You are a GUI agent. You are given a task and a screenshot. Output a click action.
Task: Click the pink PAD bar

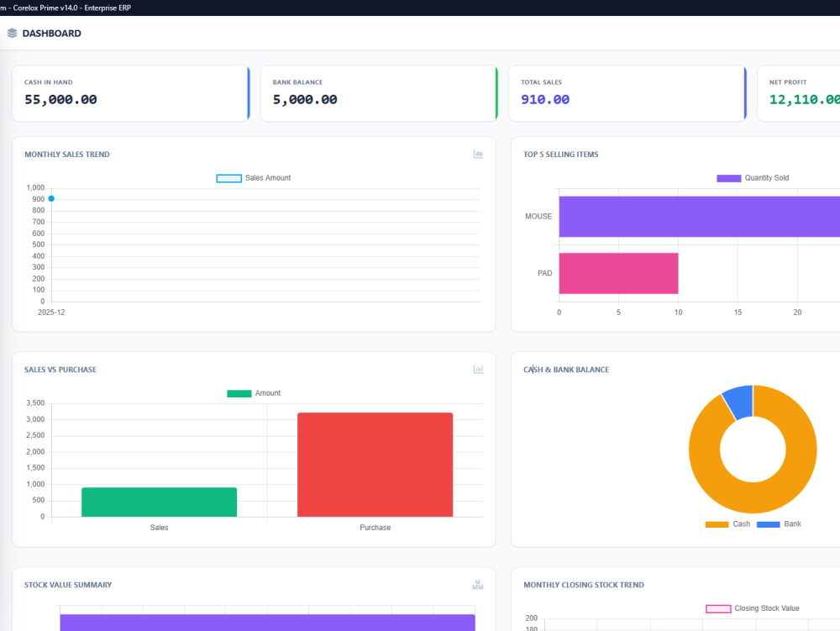pyautogui.click(x=619, y=273)
